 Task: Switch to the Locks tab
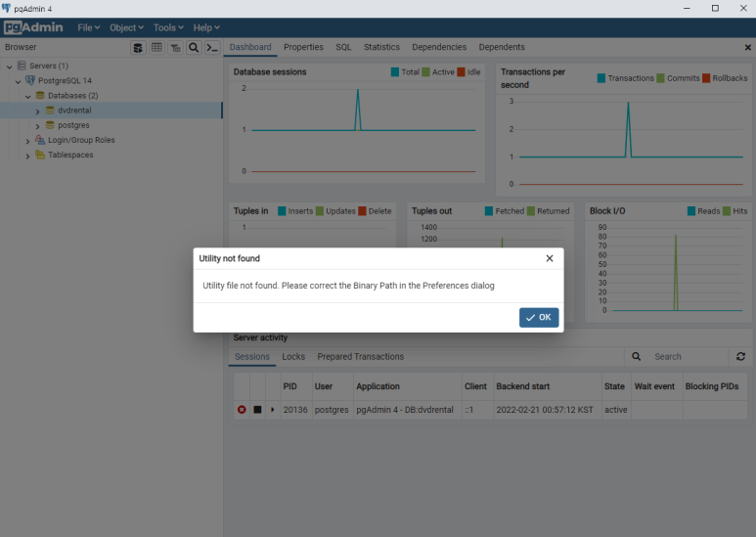click(293, 357)
